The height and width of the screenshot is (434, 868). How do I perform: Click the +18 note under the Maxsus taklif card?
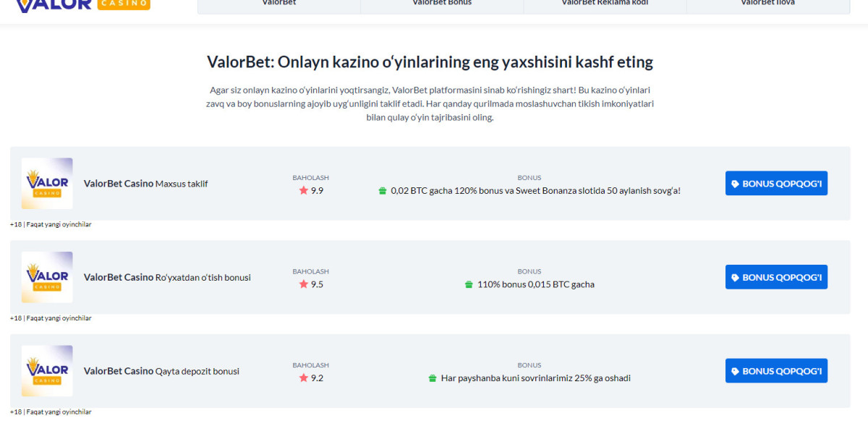click(51, 224)
